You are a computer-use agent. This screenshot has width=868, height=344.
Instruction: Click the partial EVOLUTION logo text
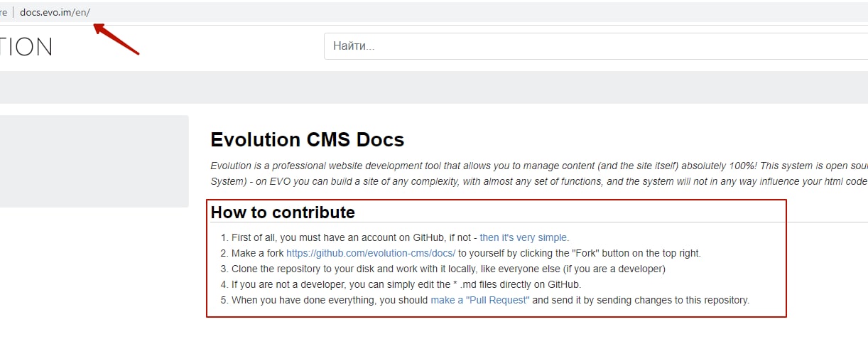tap(26, 47)
